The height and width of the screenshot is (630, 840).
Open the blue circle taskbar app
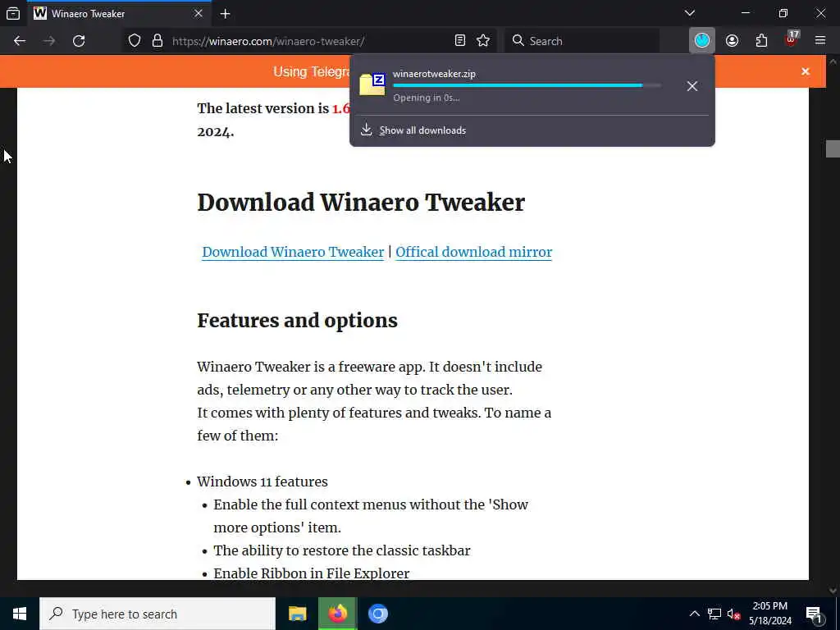pos(378,614)
